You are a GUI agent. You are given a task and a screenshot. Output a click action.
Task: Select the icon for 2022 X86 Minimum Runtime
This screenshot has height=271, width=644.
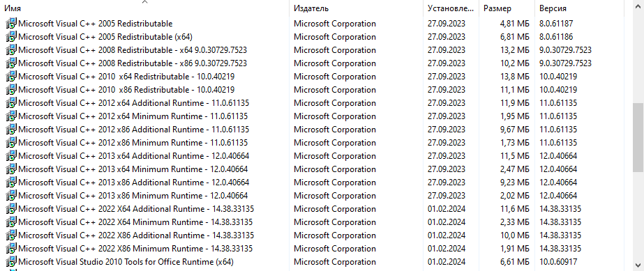coord(11,249)
